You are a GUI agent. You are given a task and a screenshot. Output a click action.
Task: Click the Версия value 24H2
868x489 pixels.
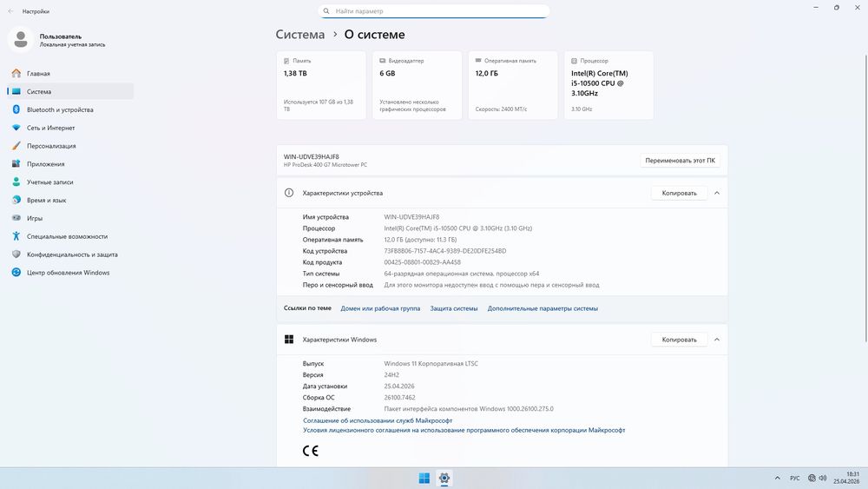pyautogui.click(x=391, y=375)
